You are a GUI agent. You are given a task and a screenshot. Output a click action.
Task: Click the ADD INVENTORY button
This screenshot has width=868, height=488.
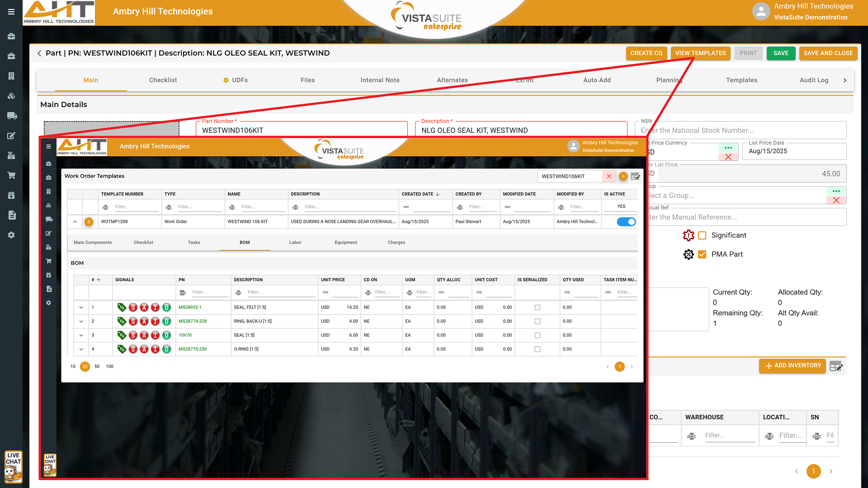pos(793,366)
